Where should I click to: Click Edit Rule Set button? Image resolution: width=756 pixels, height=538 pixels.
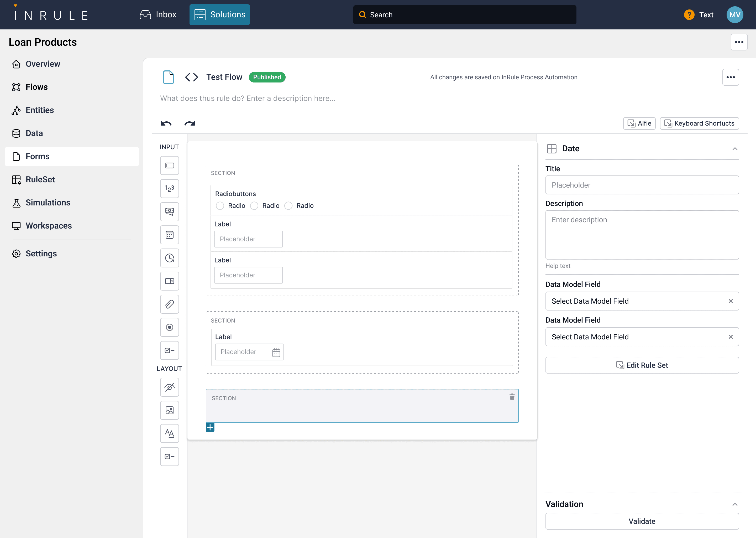tap(642, 365)
